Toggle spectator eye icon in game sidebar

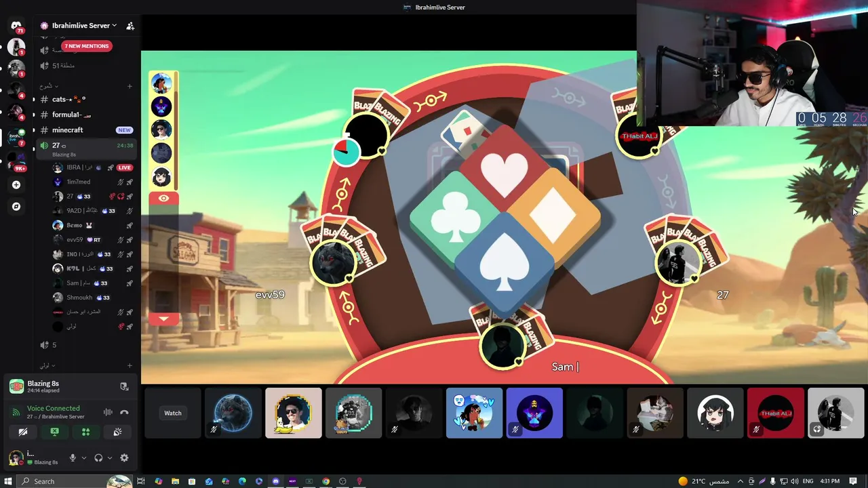coord(163,199)
